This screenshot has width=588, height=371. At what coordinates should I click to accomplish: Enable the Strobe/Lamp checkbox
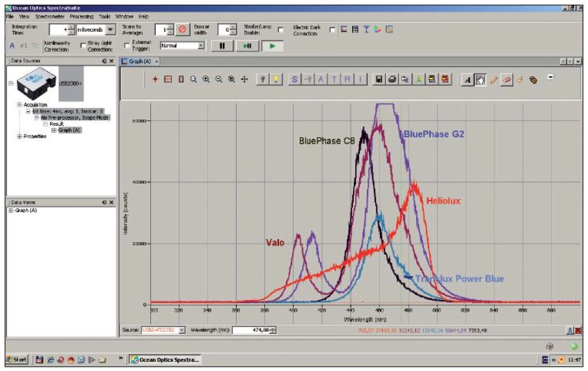[280, 30]
